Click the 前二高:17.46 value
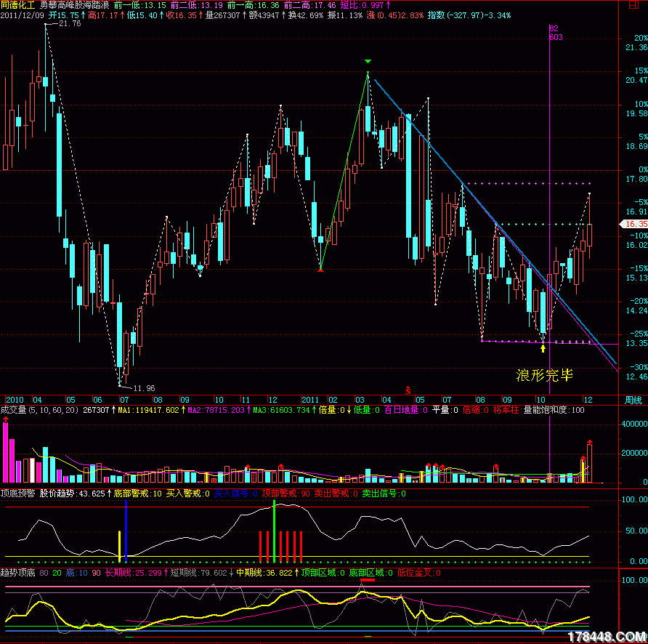Image resolution: width=648 pixels, height=644 pixels. [x=310, y=5]
